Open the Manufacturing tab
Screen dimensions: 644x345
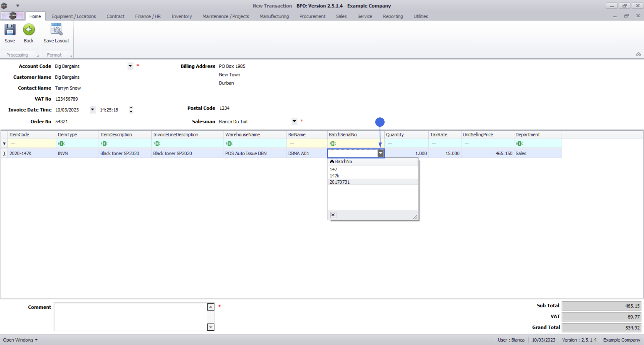tap(274, 16)
